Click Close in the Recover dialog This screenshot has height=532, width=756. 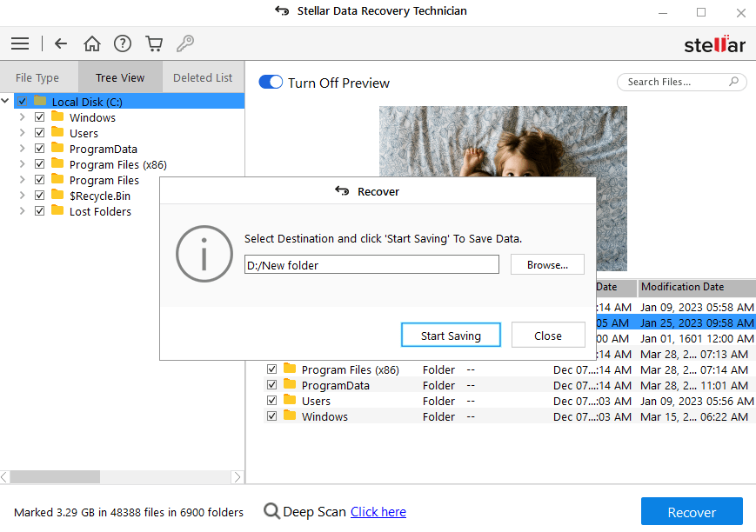(548, 336)
